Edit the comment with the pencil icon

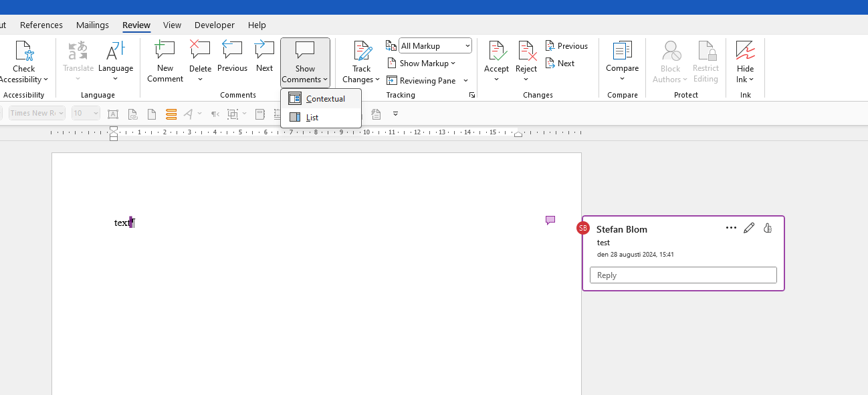(748, 228)
